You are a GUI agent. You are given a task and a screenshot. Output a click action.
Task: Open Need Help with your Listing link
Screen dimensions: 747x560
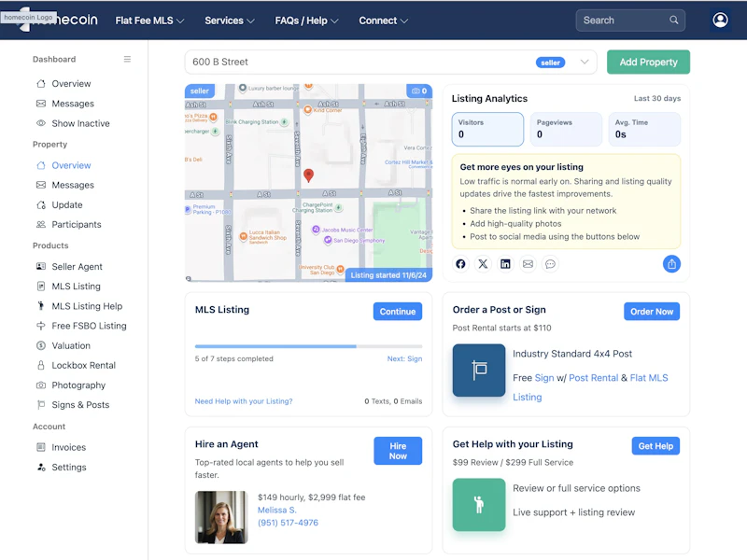coord(244,401)
